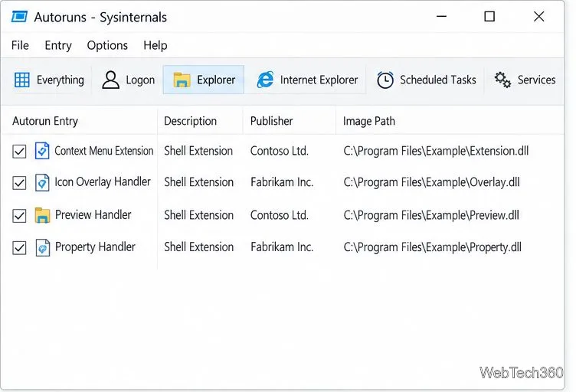Select the Property Handler entry name
The width and height of the screenshot is (576, 392).
(x=95, y=247)
